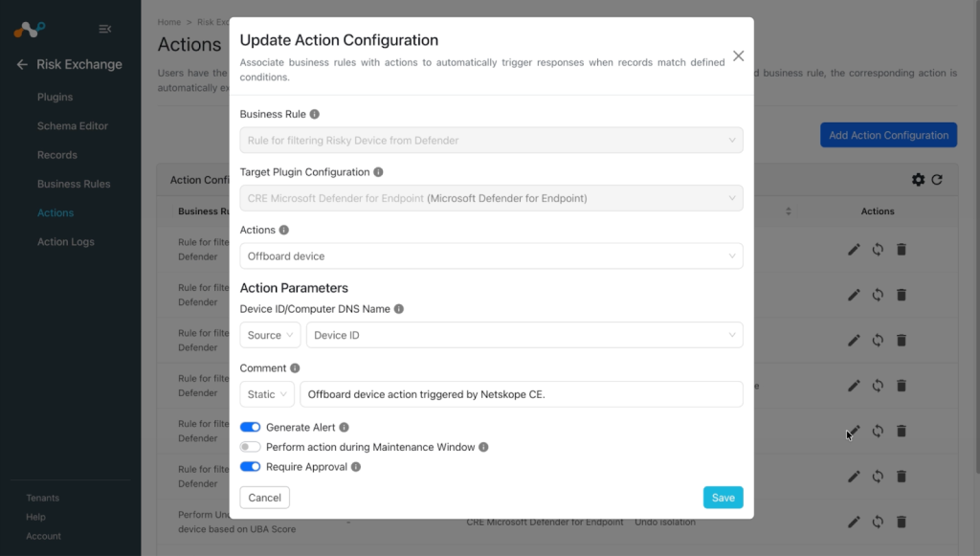Go to Records in the sidebar

pyautogui.click(x=56, y=155)
